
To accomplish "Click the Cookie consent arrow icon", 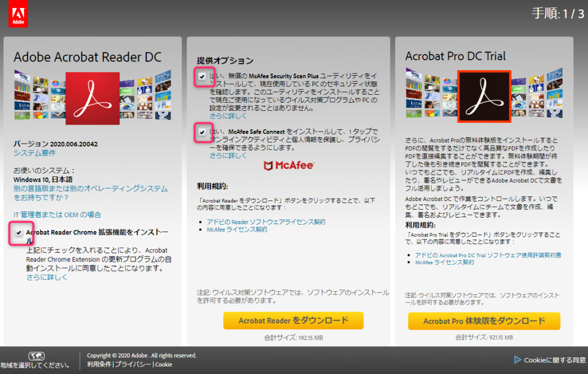I will coord(517,360).
